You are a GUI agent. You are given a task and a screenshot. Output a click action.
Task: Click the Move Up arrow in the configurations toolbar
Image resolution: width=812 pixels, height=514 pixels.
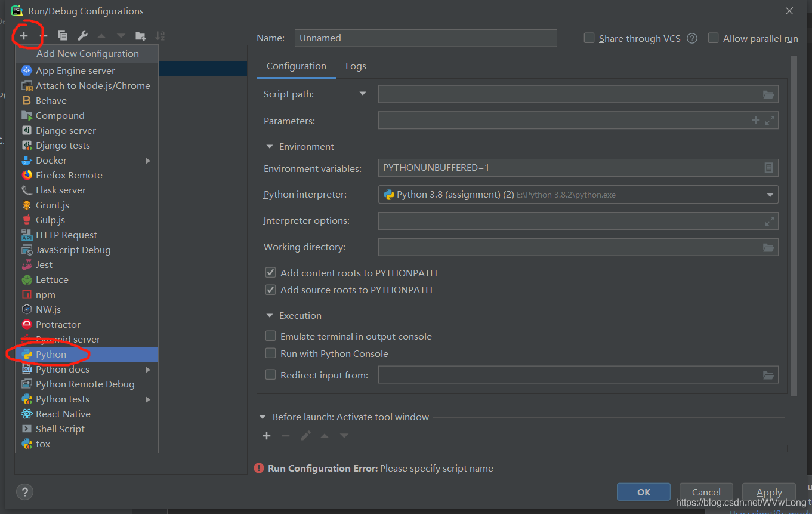101,36
